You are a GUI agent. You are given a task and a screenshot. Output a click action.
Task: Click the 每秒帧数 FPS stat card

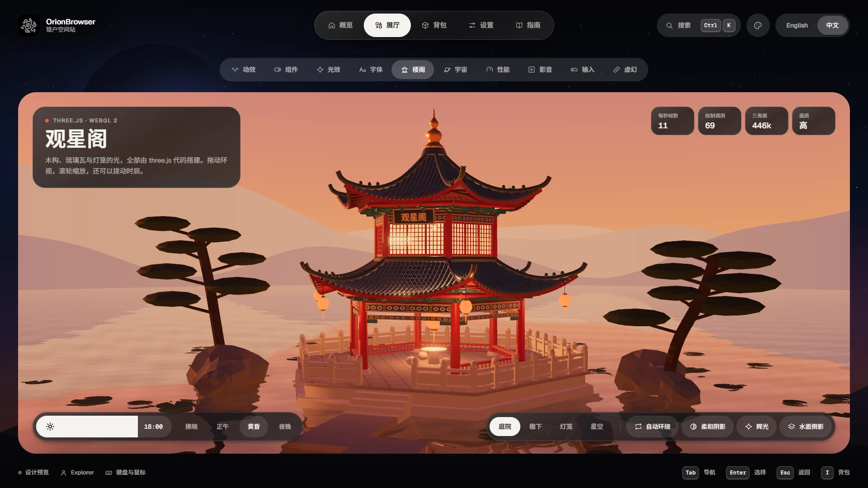click(672, 121)
